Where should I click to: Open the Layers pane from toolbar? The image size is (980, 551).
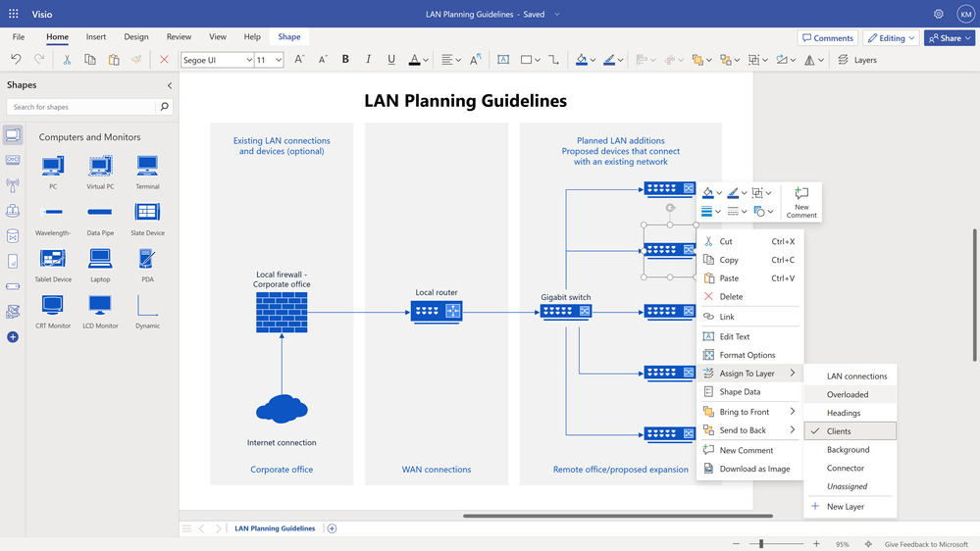pyautogui.click(x=857, y=60)
